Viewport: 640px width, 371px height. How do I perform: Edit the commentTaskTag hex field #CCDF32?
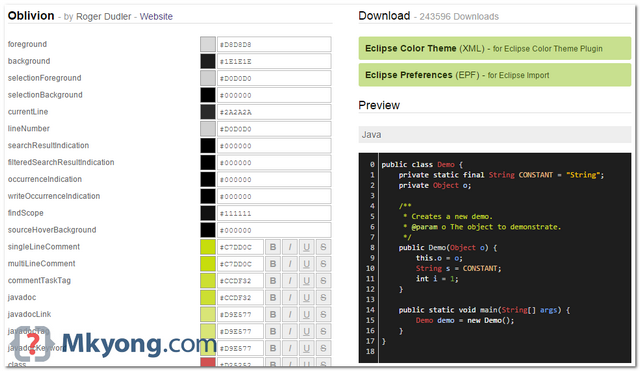point(240,281)
